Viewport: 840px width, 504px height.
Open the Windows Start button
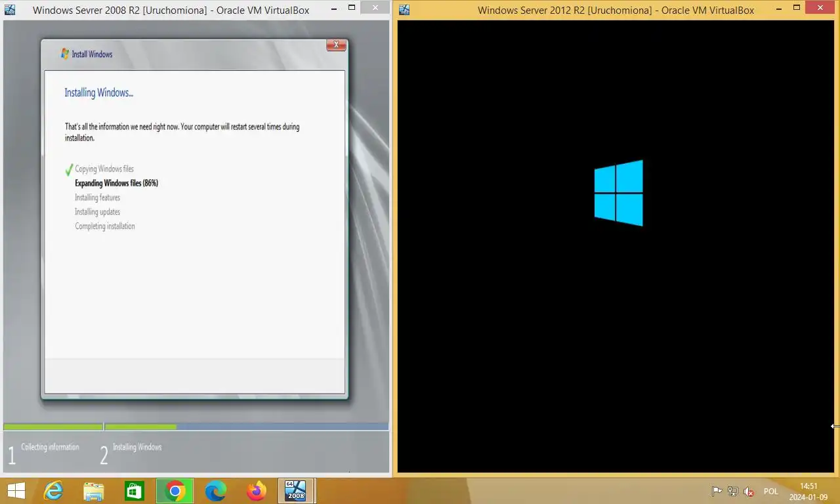click(x=16, y=491)
